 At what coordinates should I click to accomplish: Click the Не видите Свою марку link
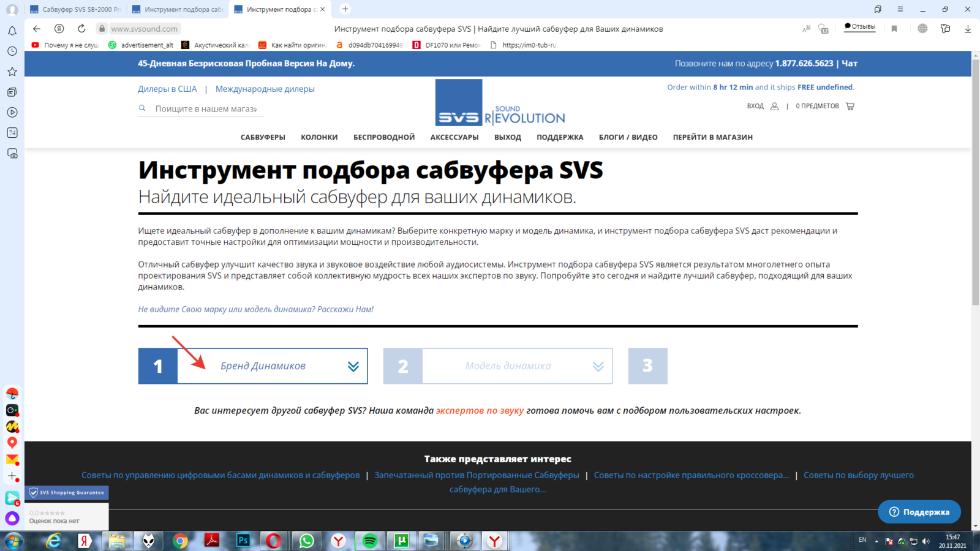click(x=255, y=309)
